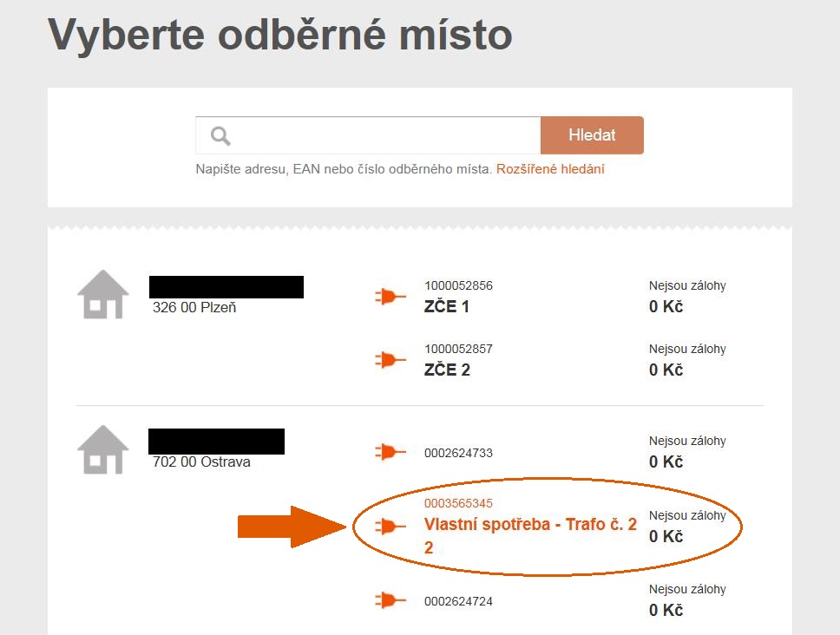The height and width of the screenshot is (635, 840).
Task: Open the Rozšířené hledání link
Action: coord(550,169)
